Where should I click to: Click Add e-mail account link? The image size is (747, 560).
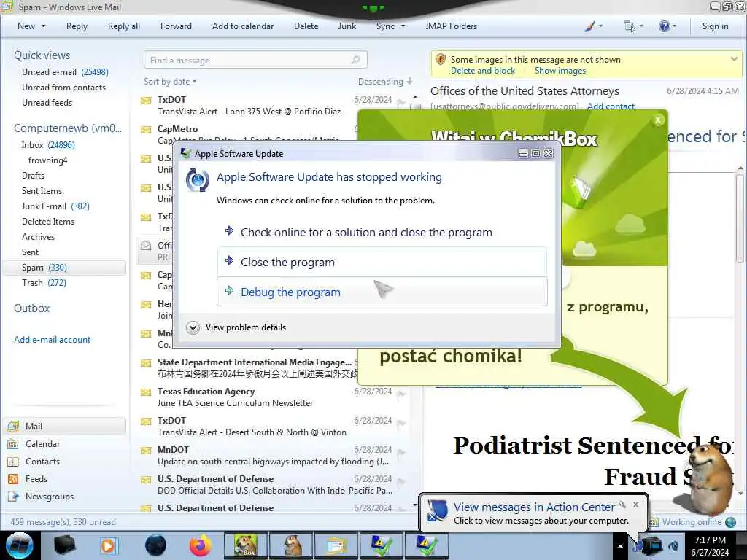(x=52, y=340)
